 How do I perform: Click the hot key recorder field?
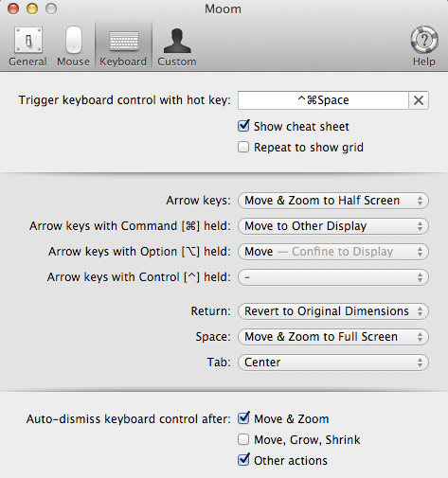point(323,100)
